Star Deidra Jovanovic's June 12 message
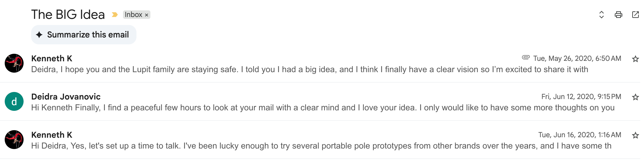The width and height of the screenshot is (644, 162). (635, 97)
